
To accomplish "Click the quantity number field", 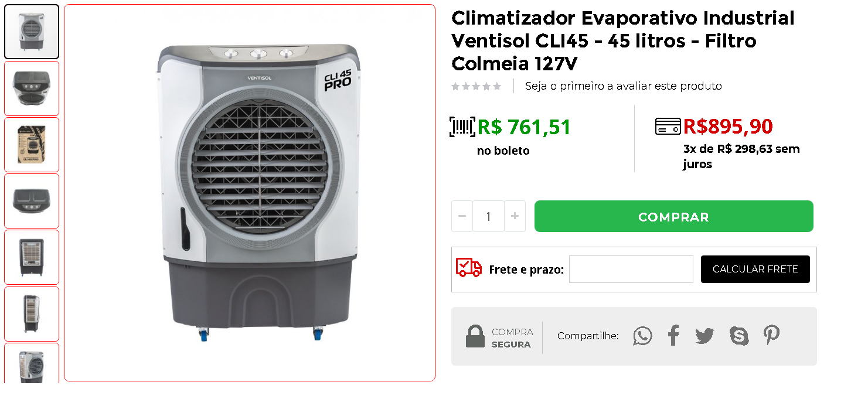I will click(x=488, y=216).
